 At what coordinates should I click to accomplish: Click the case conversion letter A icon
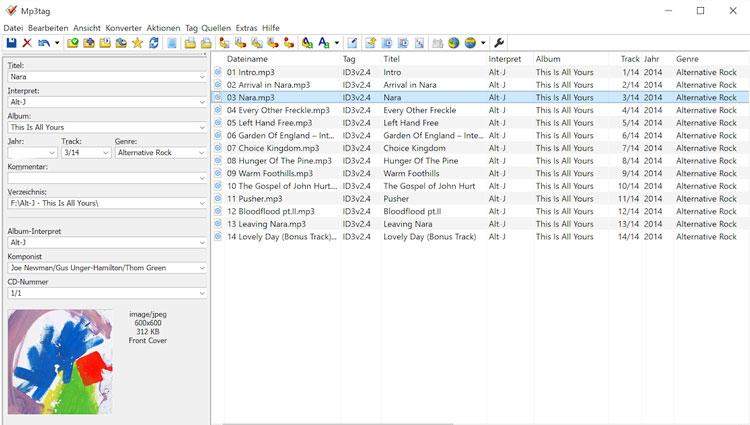[x=323, y=43]
